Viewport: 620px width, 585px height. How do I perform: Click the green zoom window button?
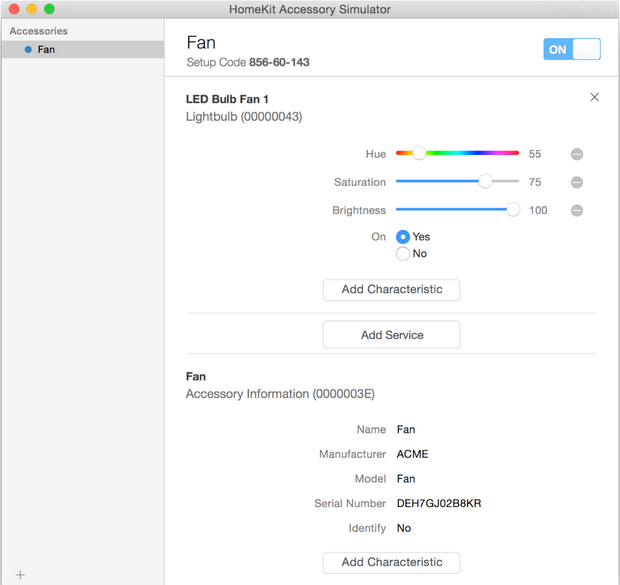49,9
